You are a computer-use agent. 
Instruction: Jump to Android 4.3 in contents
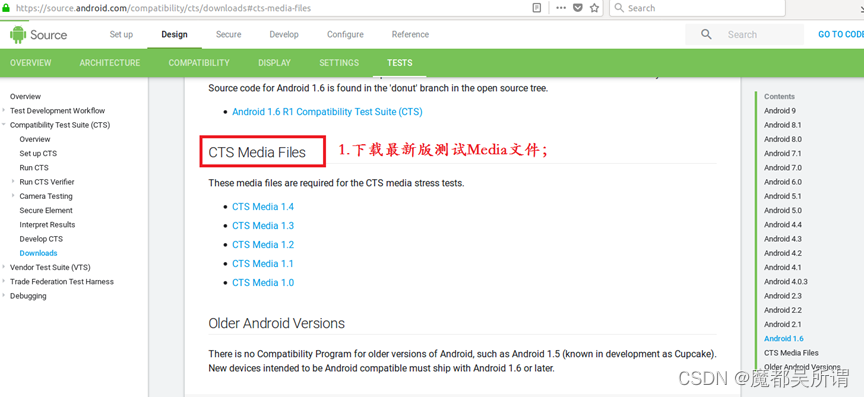click(x=783, y=239)
